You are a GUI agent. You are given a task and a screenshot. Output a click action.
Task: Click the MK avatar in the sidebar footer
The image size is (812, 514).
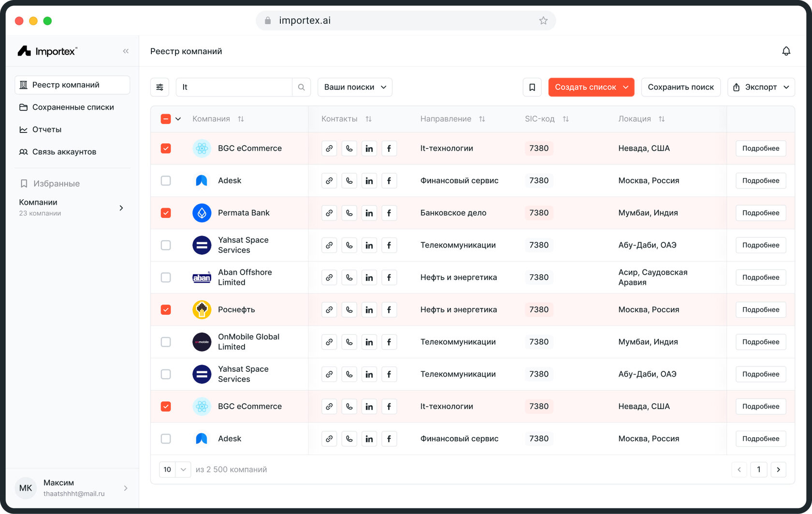pos(26,488)
